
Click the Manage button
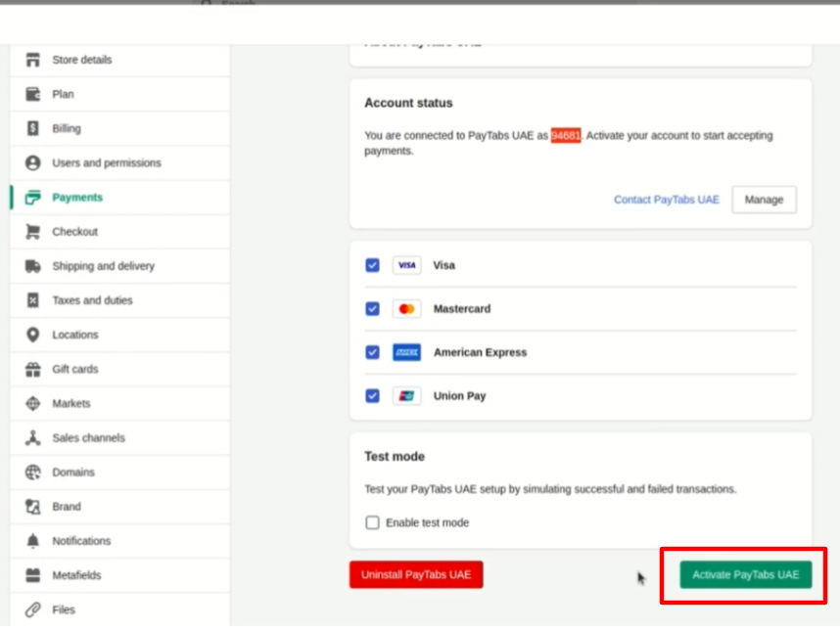tap(764, 200)
